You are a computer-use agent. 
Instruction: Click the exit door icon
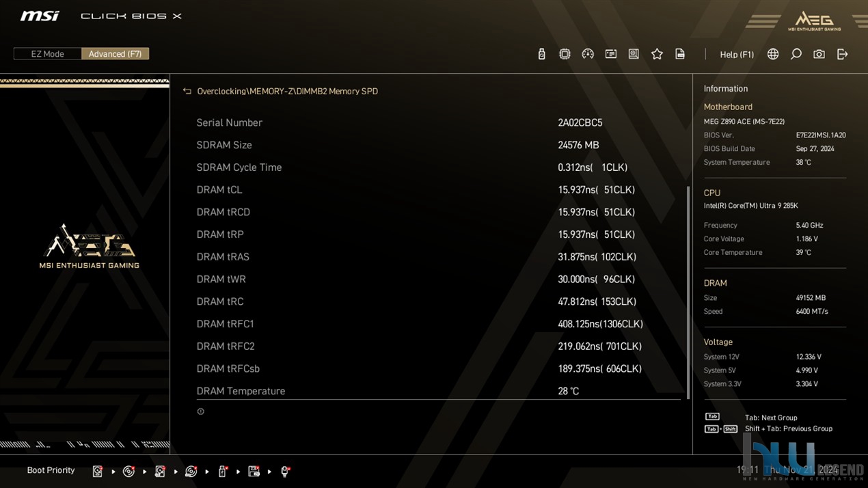coord(842,54)
